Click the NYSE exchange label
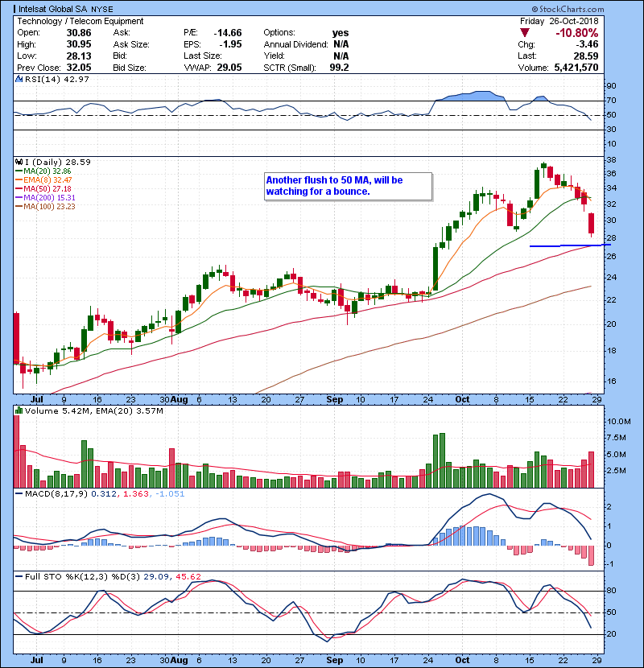 (101, 9)
